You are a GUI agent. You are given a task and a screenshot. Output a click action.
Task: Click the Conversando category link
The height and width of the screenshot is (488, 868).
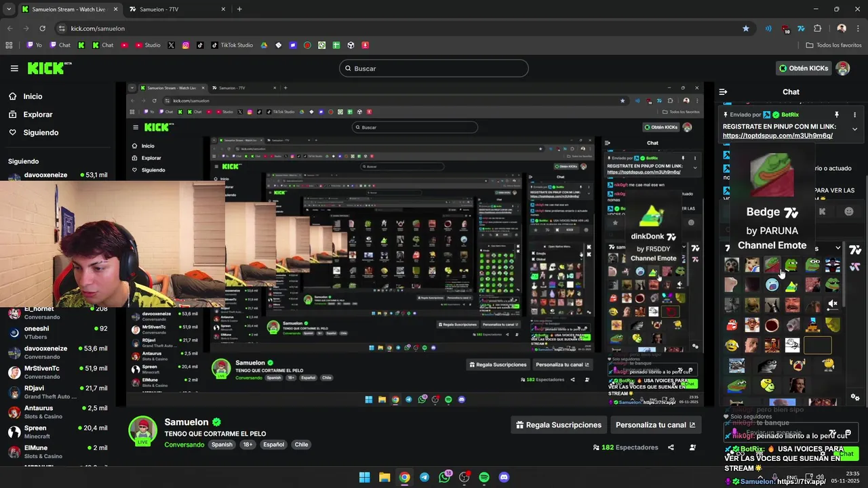(x=184, y=445)
